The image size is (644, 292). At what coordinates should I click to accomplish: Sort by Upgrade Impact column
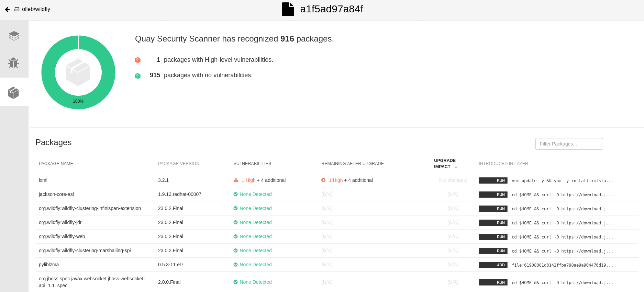pyautogui.click(x=445, y=164)
